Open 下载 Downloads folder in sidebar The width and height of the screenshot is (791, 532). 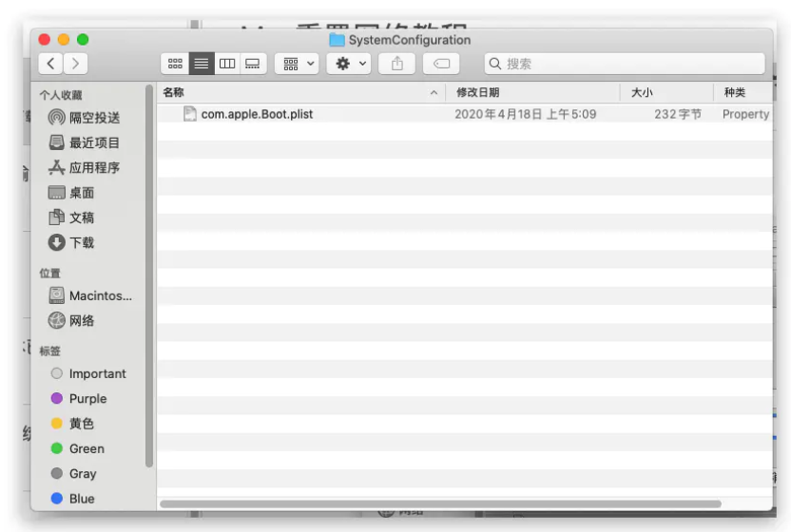[x=82, y=242]
